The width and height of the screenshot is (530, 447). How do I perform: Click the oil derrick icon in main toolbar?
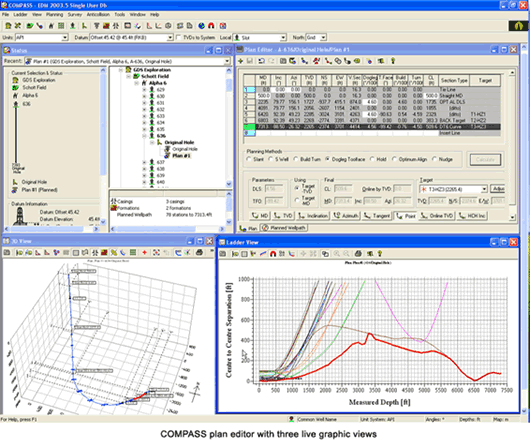[x=51, y=26]
